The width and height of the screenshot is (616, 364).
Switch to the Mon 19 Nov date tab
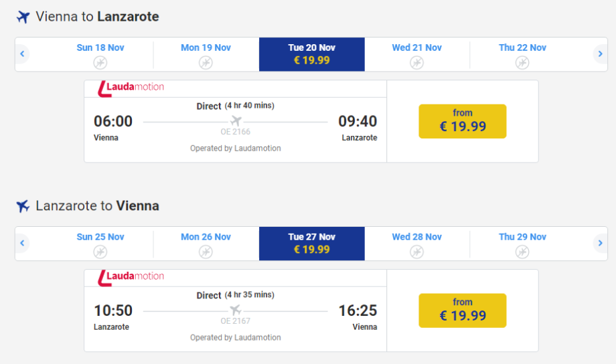tap(206, 54)
